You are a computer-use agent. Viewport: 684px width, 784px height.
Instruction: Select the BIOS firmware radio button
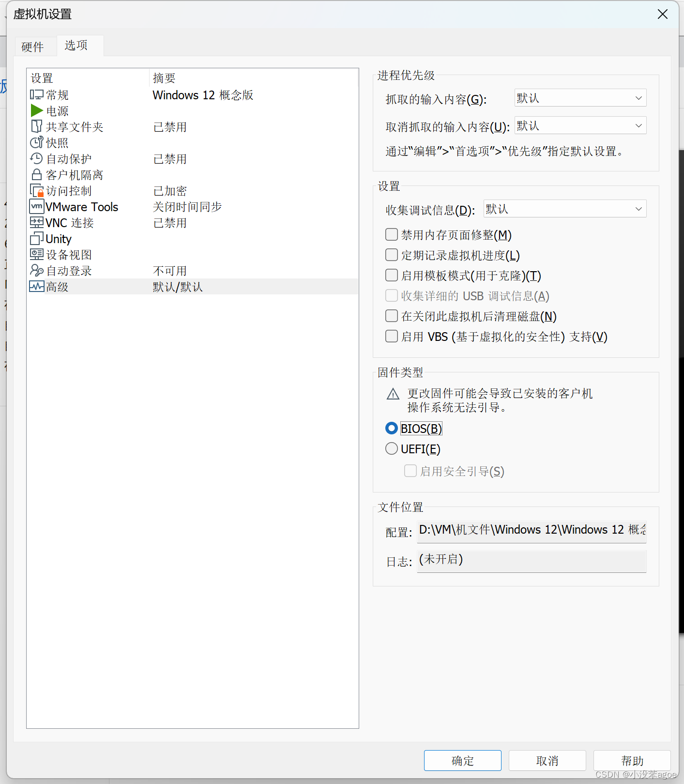[392, 429]
